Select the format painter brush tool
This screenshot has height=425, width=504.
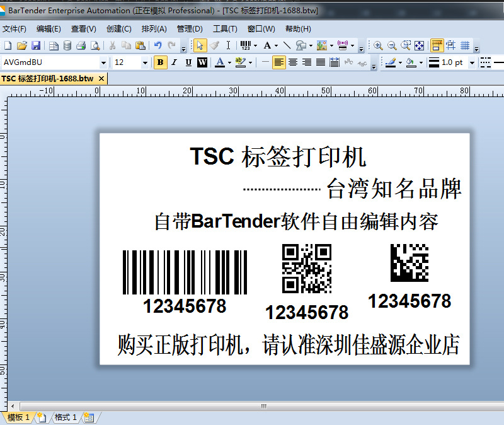[x=214, y=45]
